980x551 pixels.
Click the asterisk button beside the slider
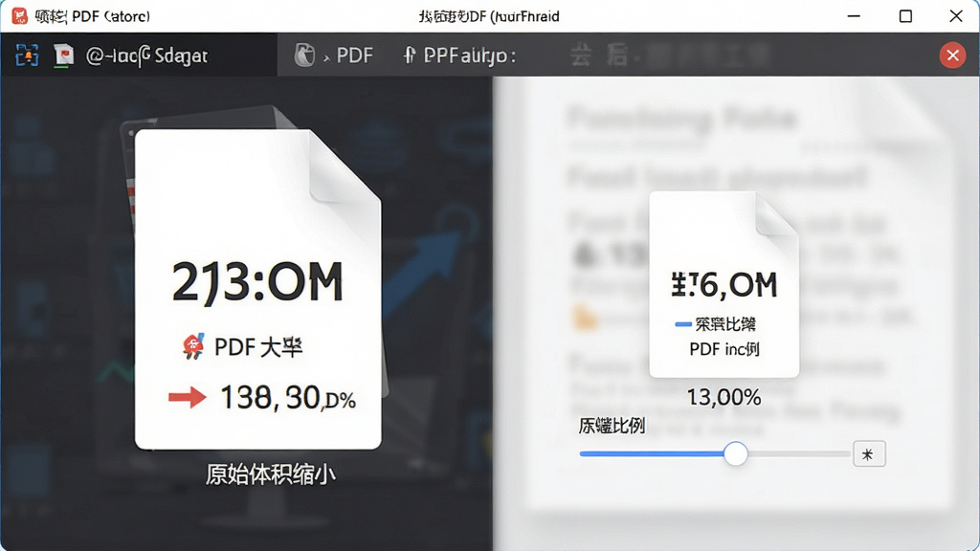click(x=869, y=454)
